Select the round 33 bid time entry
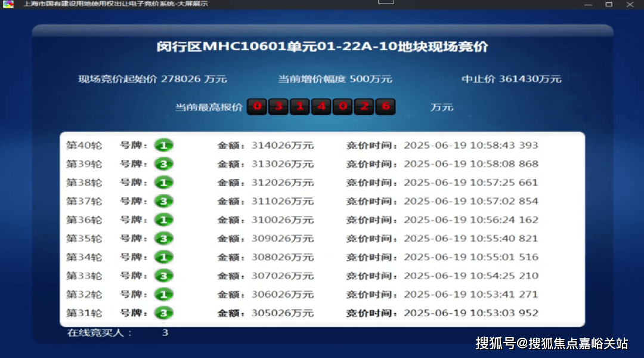Image resolution: width=644 pixels, height=358 pixels. tap(470, 276)
